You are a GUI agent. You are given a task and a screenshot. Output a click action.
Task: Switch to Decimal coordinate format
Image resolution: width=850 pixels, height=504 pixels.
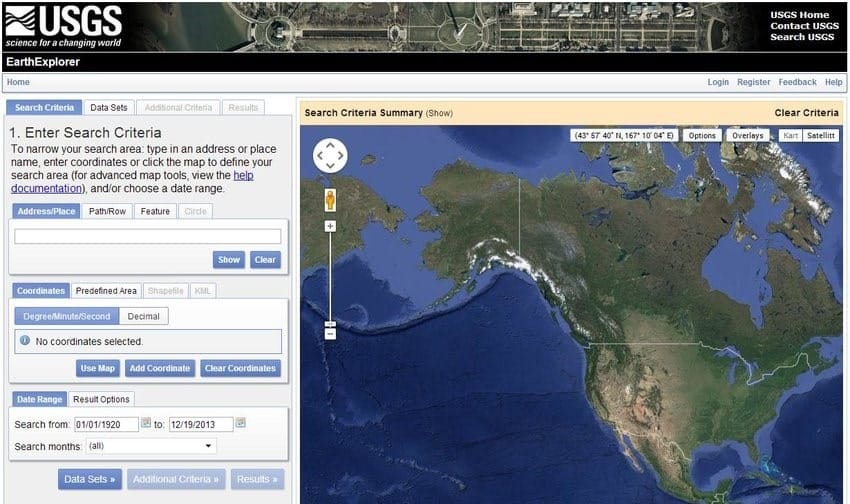(143, 316)
